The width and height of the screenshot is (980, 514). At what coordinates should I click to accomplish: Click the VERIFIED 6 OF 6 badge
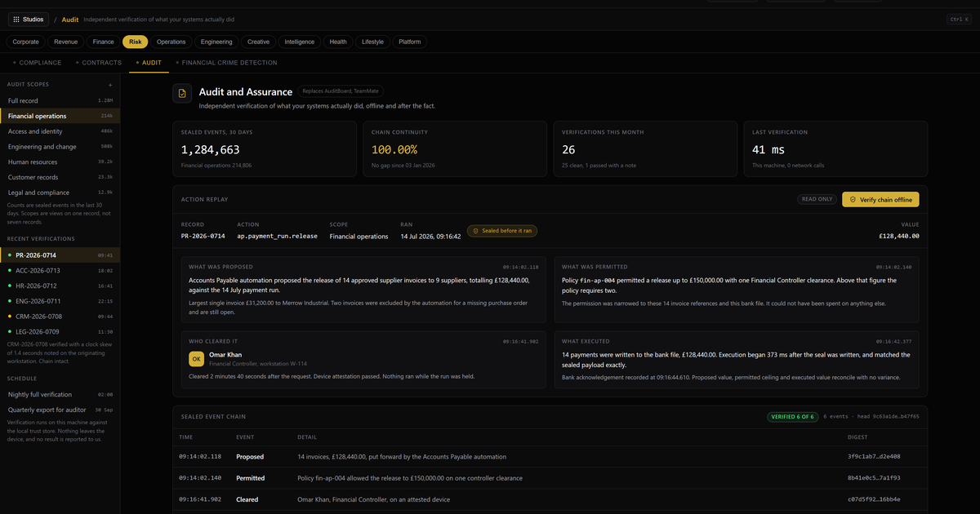(792, 416)
